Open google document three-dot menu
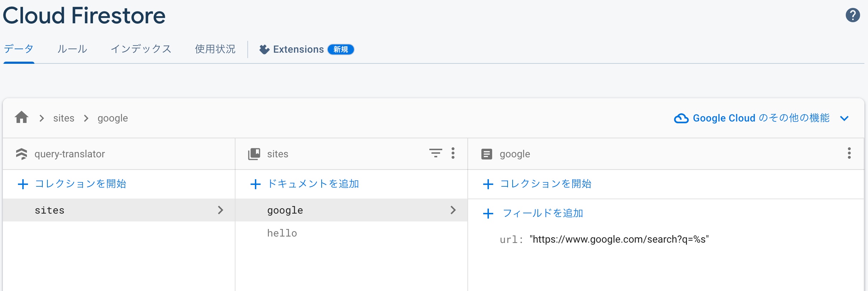868x291 pixels. [849, 153]
